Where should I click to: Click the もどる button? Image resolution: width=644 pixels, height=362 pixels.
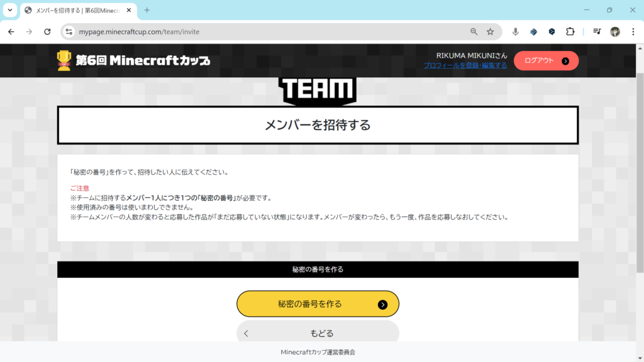point(318,333)
